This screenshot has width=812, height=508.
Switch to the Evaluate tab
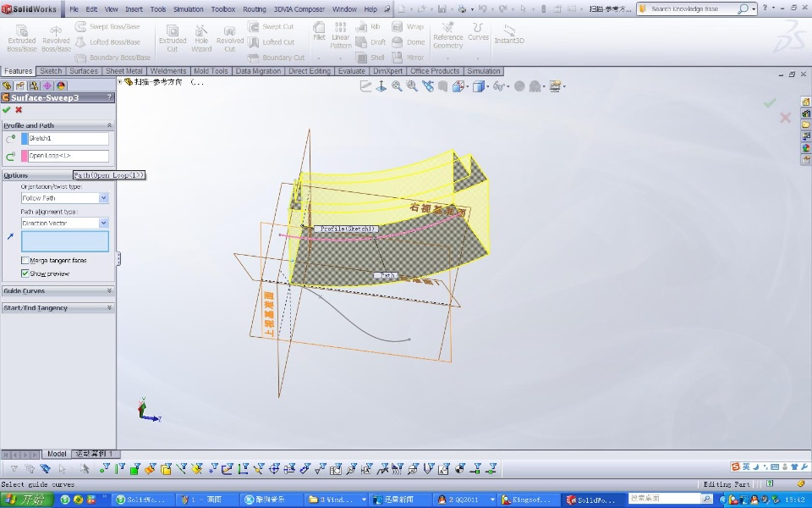pyautogui.click(x=352, y=71)
